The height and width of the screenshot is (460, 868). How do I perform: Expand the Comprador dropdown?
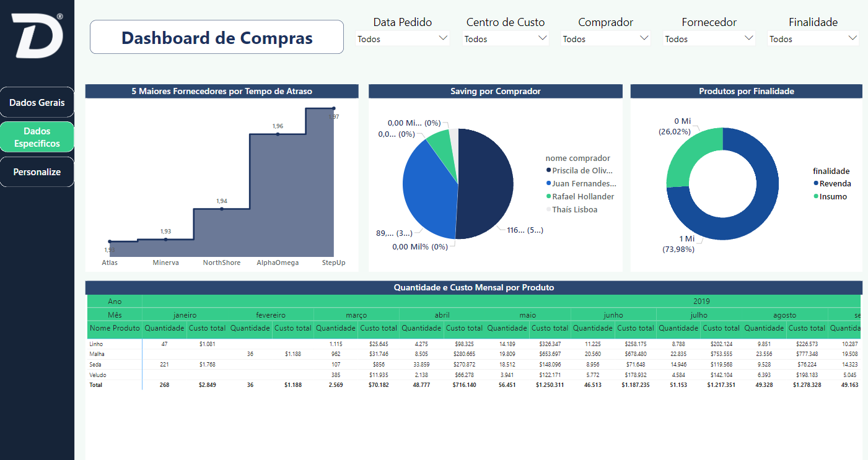[x=645, y=38]
